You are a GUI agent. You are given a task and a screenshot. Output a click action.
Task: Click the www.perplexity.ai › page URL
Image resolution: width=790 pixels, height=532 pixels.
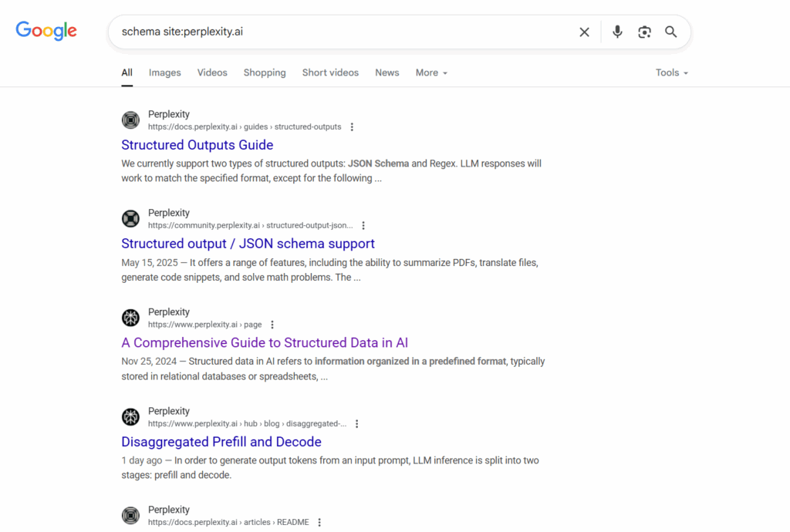204,325
